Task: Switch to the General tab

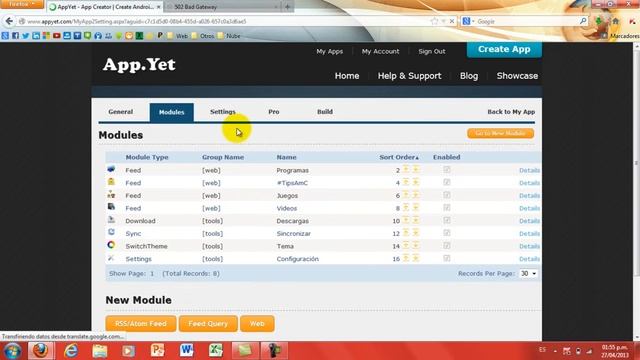Action: pyautogui.click(x=120, y=112)
